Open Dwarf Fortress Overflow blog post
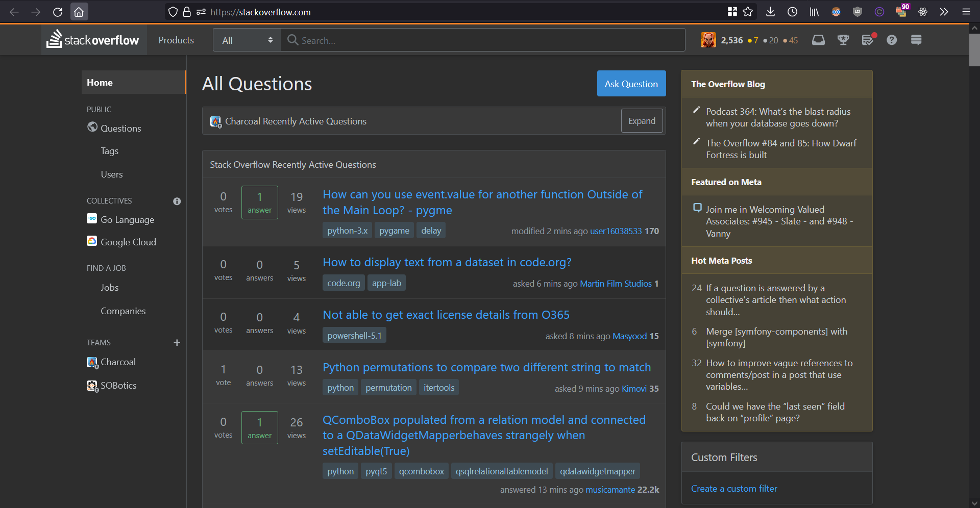Screen dimensions: 980x508 pyautogui.click(x=781, y=149)
